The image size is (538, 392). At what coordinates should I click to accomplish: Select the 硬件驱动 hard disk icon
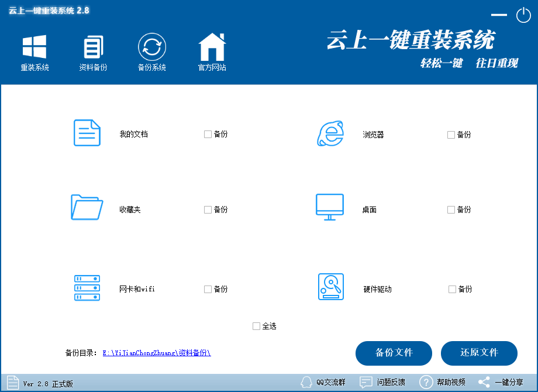[x=330, y=287]
